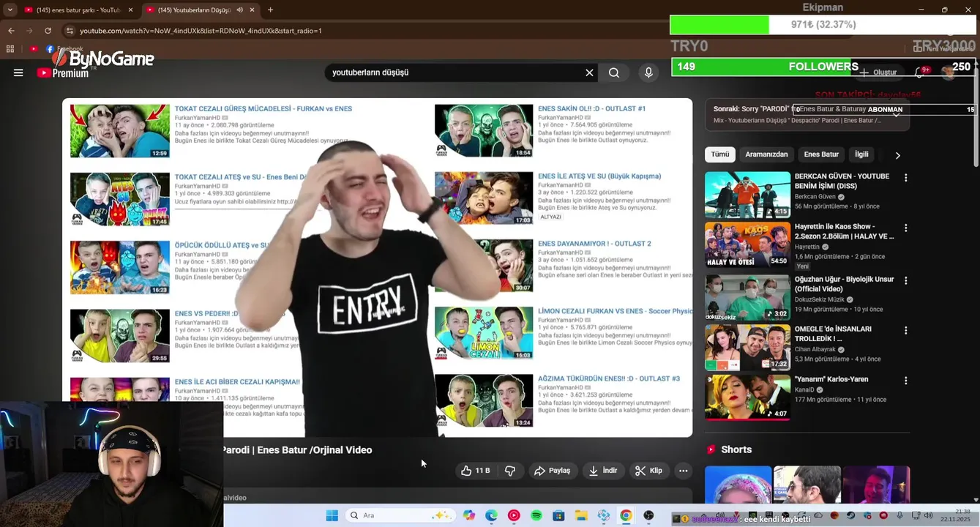Open the Cihan Albayrak channel link

pos(816,350)
